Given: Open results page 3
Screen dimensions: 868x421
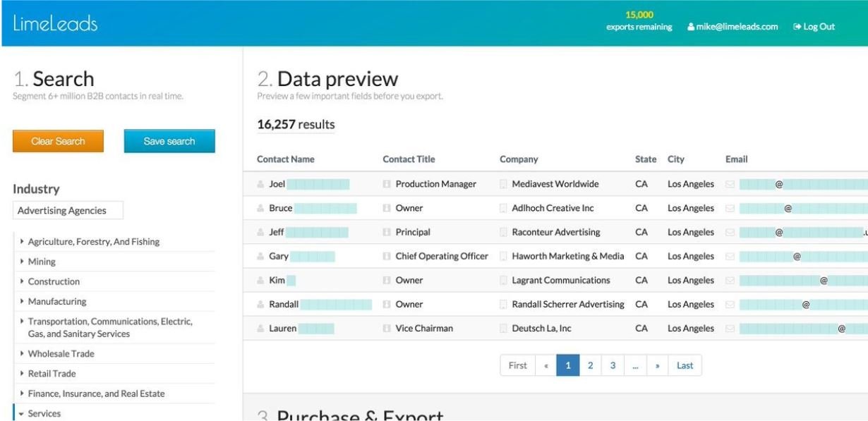Looking at the screenshot, I should point(613,365).
